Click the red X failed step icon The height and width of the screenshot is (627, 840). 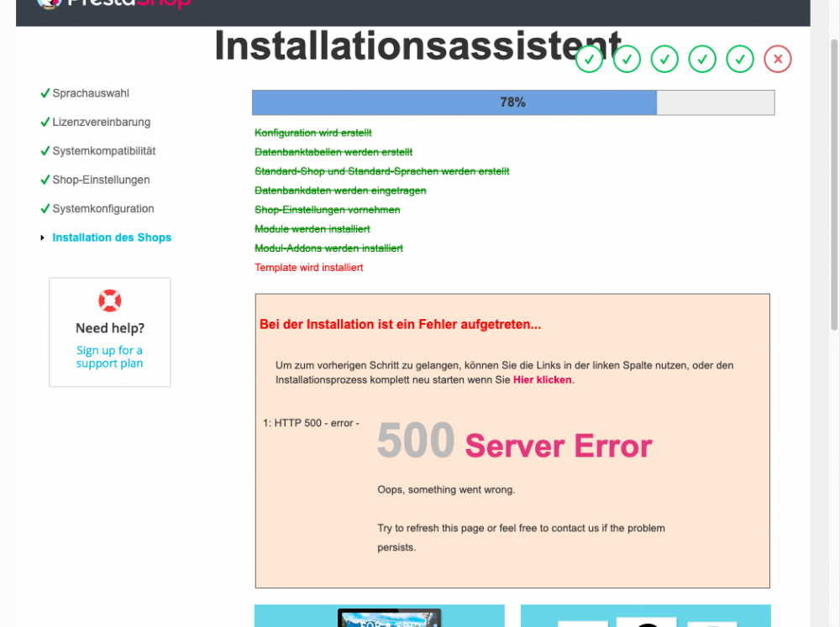coord(777,59)
